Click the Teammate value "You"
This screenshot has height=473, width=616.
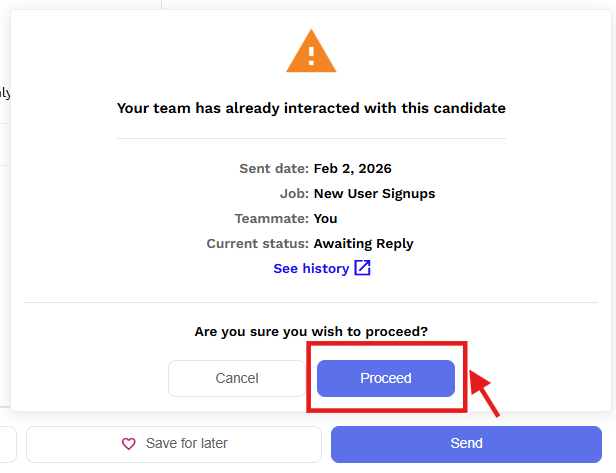(x=325, y=218)
